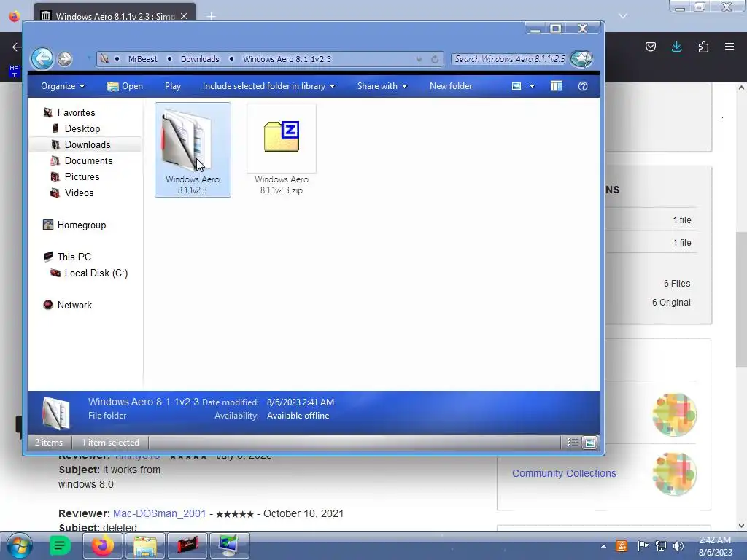Select Homegroup in the navigation pane

pyautogui.click(x=82, y=225)
